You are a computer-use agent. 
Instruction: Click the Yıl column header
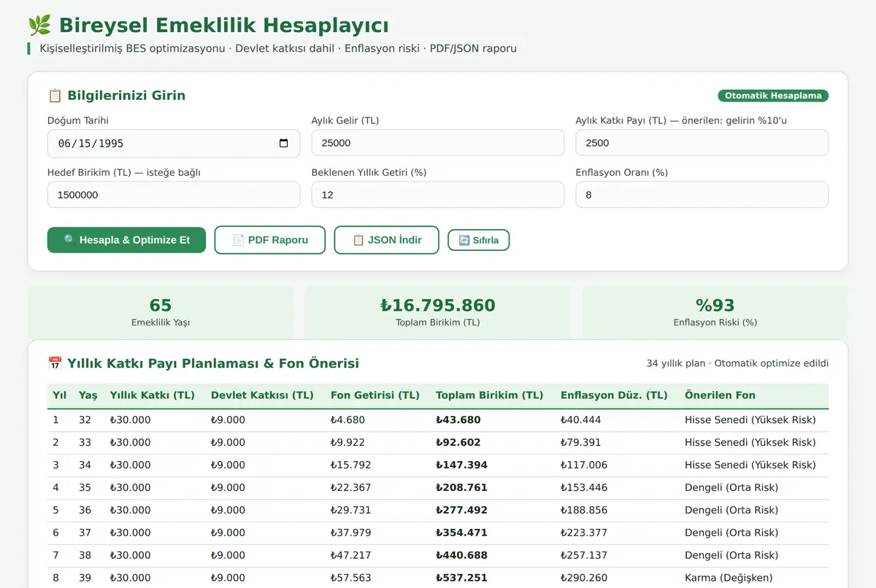60,395
